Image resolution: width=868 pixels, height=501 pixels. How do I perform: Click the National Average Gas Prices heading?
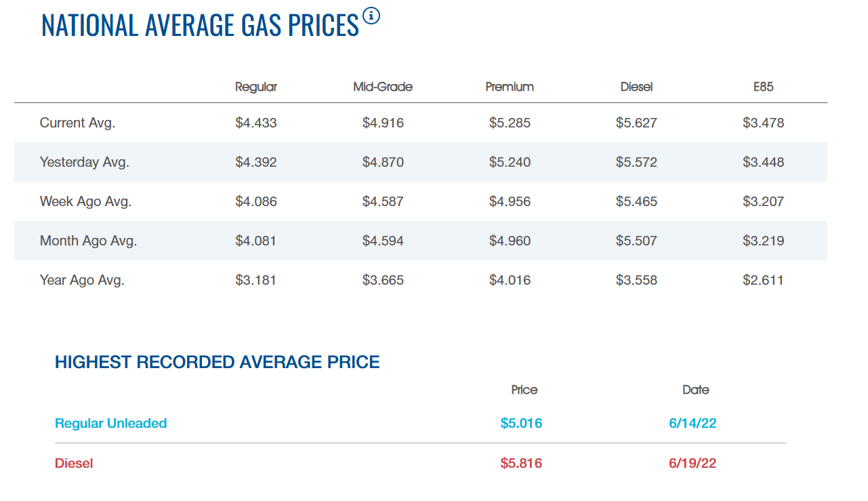tap(200, 25)
